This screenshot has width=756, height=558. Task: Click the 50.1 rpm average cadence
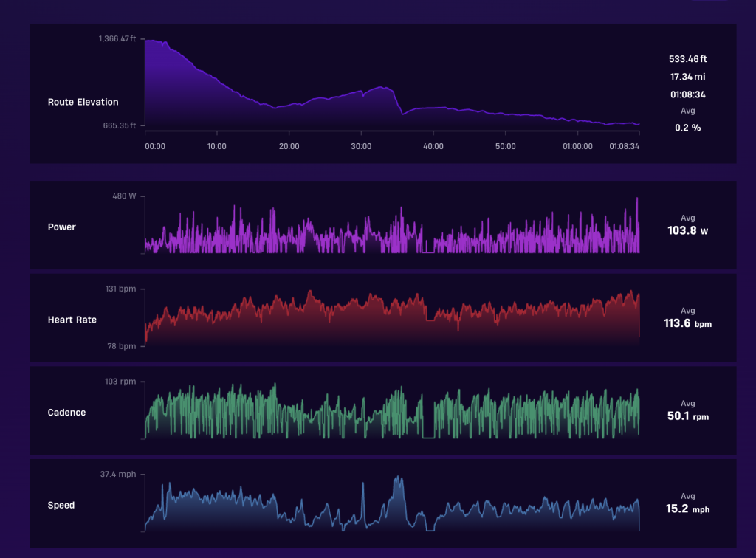[x=688, y=416]
